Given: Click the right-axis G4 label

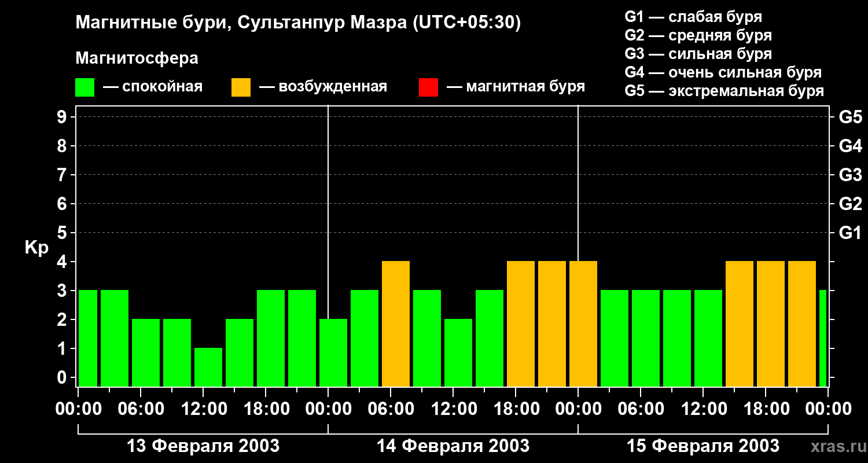Looking at the screenshot, I should 850,146.
